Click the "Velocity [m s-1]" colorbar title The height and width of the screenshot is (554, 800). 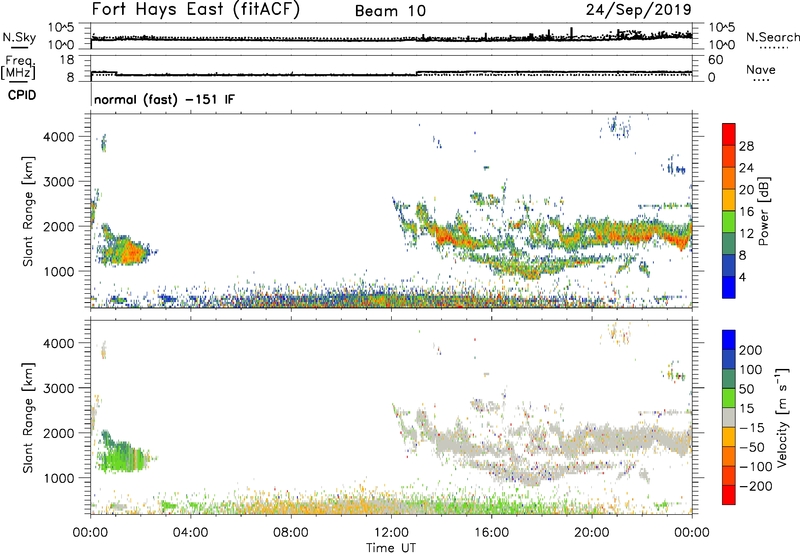point(782,418)
